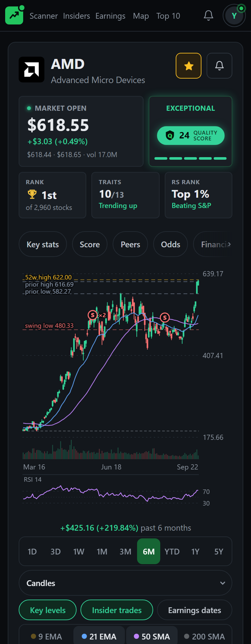Click the RSI 14 label
The image size is (251, 644).
pyautogui.click(x=33, y=479)
